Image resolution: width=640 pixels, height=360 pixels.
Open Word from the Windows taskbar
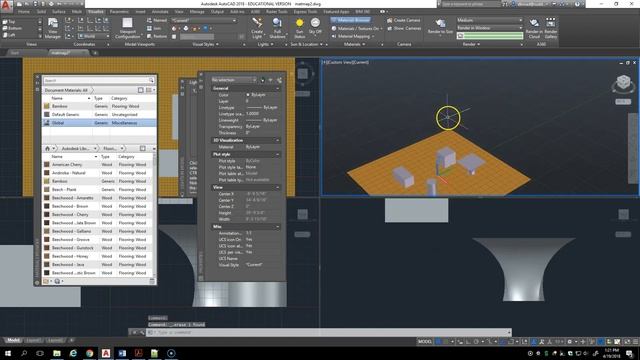click(122, 353)
